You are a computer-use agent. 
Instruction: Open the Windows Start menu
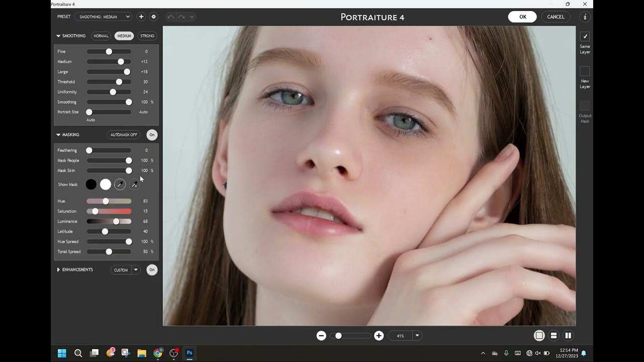coord(62,353)
